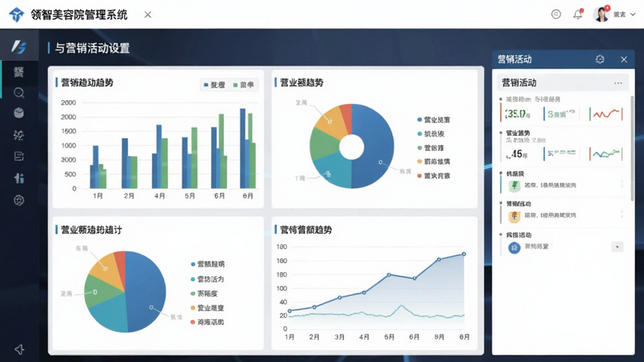Open the magnifier search icon in the sidebar

click(x=19, y=93)
